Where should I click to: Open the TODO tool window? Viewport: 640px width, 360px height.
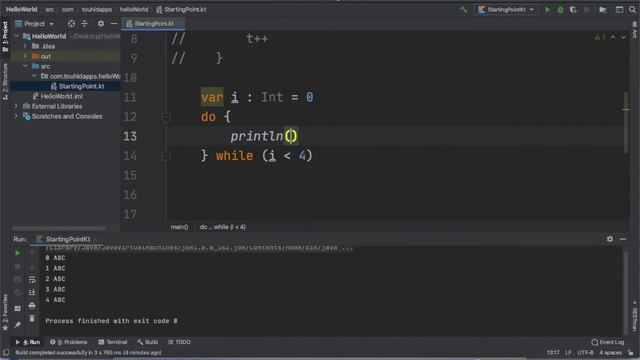click(179, 342)
